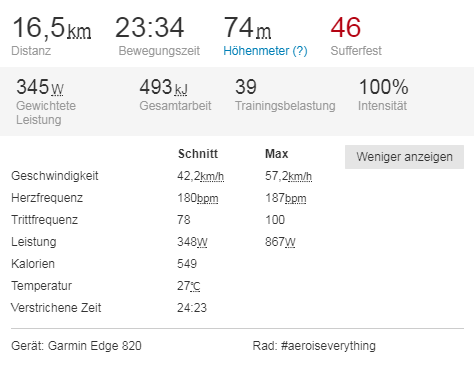
Task: Click the bpm unit beside 180
Action: click(x=207, y=198)
